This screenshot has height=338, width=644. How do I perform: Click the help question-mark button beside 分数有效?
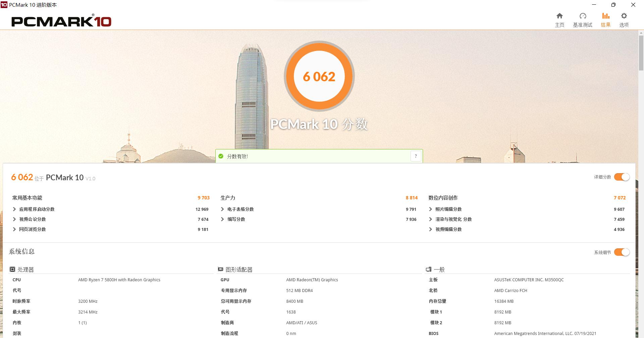click(416, 156)
